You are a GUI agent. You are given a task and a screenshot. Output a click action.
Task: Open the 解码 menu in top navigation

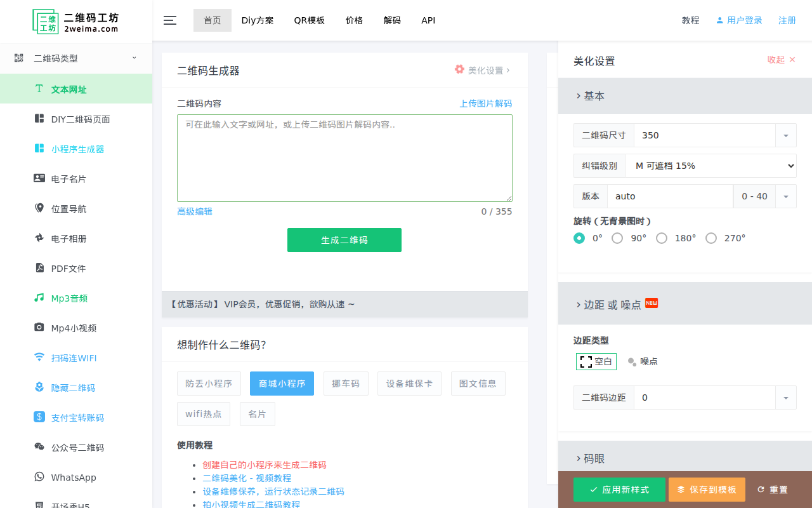392,20
